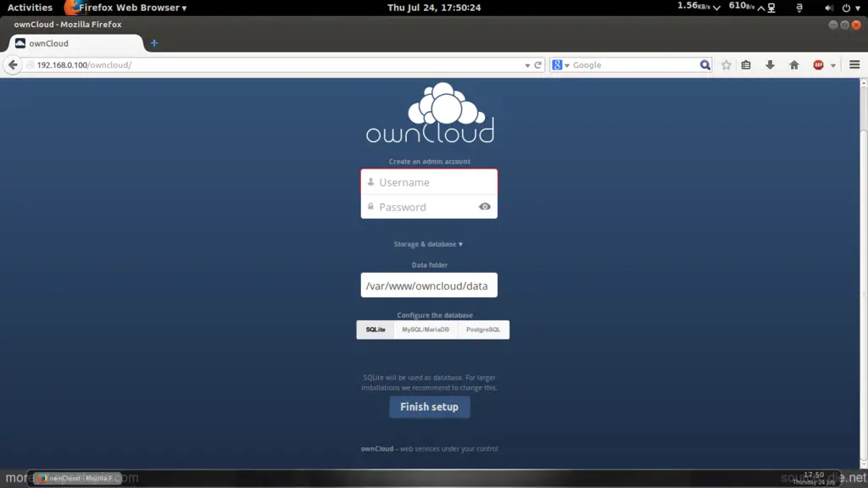The image size is (868, 488).
Task: Open the bookmarks list icon
Action: 746,64
